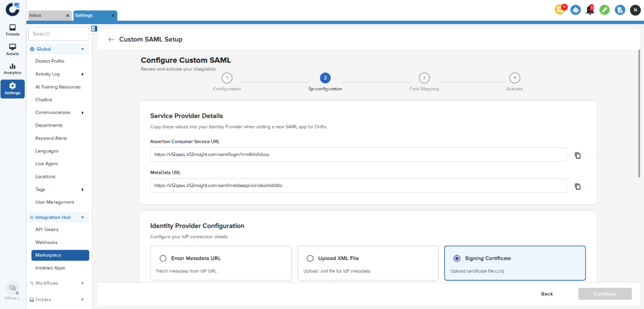Select the Enter Metadata URL option
The width and height of the screenshot is (644, 309).
pos(163,258)
